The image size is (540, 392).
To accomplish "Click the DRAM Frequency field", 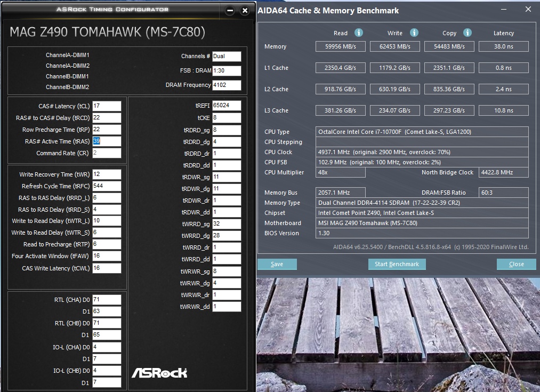I will (227, 85).
